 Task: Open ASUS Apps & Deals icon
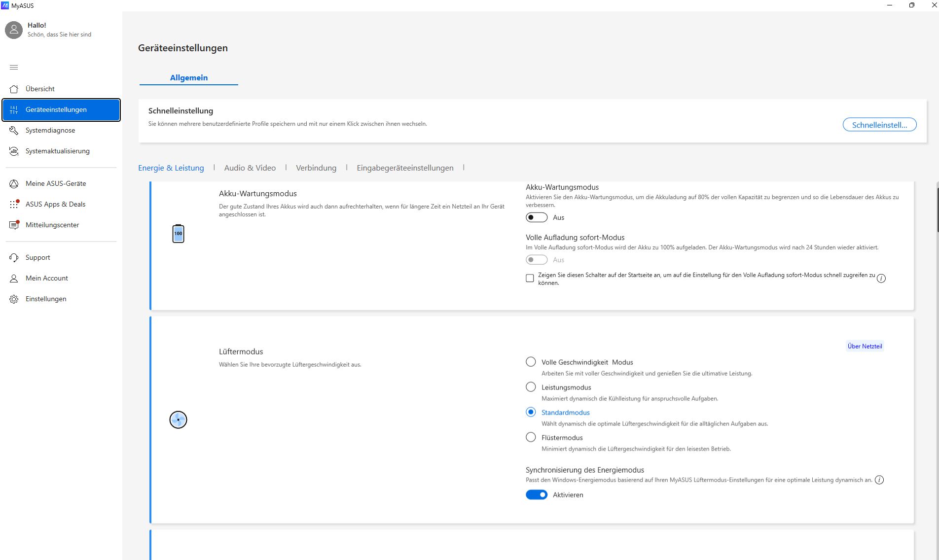(14, 204)
